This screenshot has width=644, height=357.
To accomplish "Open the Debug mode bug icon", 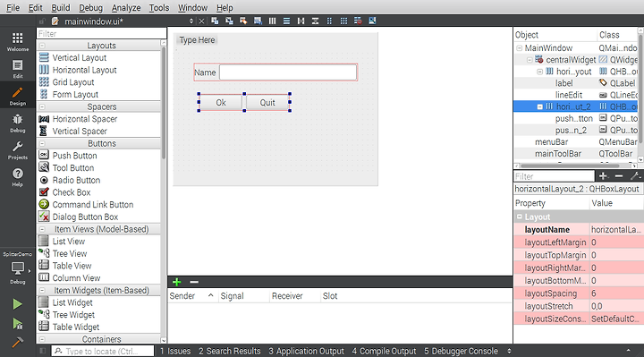I will click(18, 123).
